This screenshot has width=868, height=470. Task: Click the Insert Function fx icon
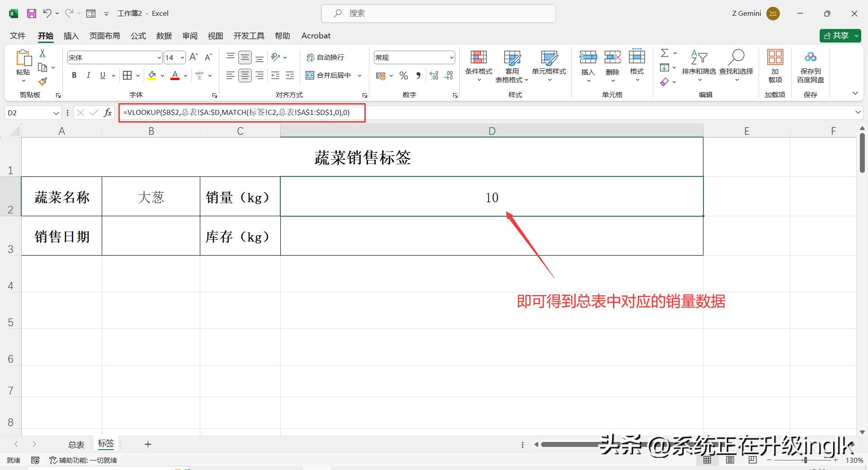pos(108,113)
